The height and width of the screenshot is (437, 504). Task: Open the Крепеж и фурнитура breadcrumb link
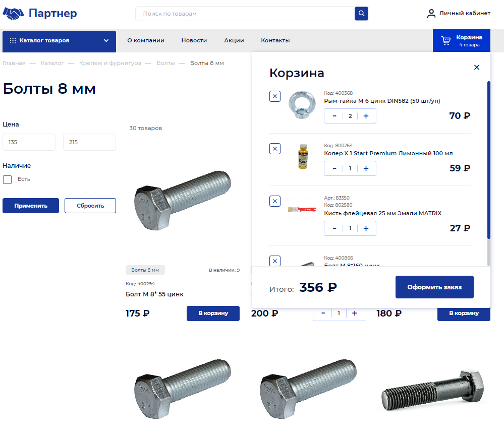[110, 63]
